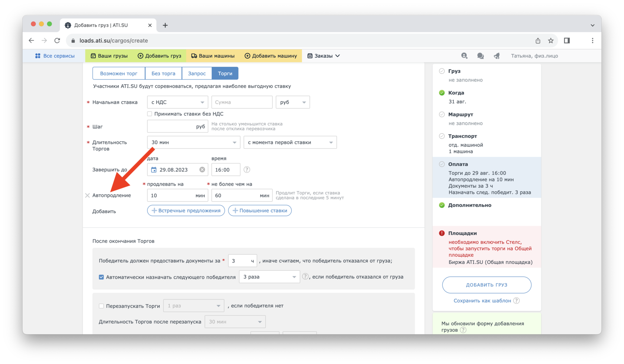
Task: Click the site lock icon
Action: point(73,40)
